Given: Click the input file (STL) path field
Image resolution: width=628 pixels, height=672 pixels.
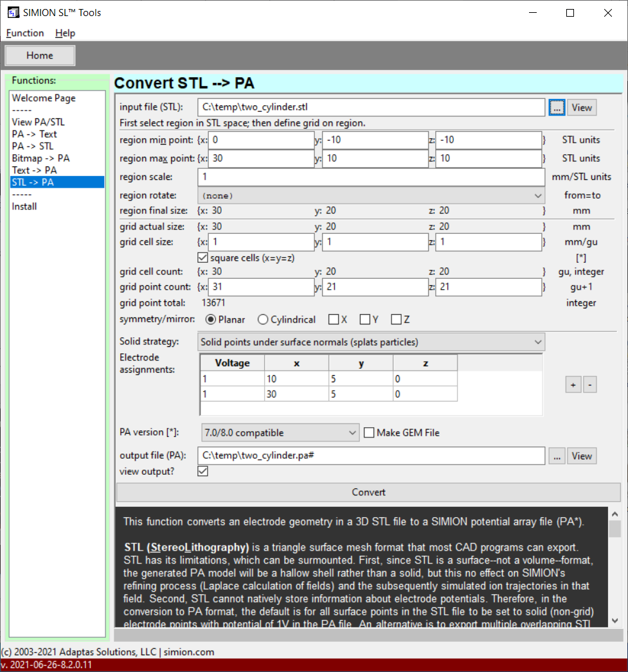Looking at the screenshot, I should pos(372,107).
